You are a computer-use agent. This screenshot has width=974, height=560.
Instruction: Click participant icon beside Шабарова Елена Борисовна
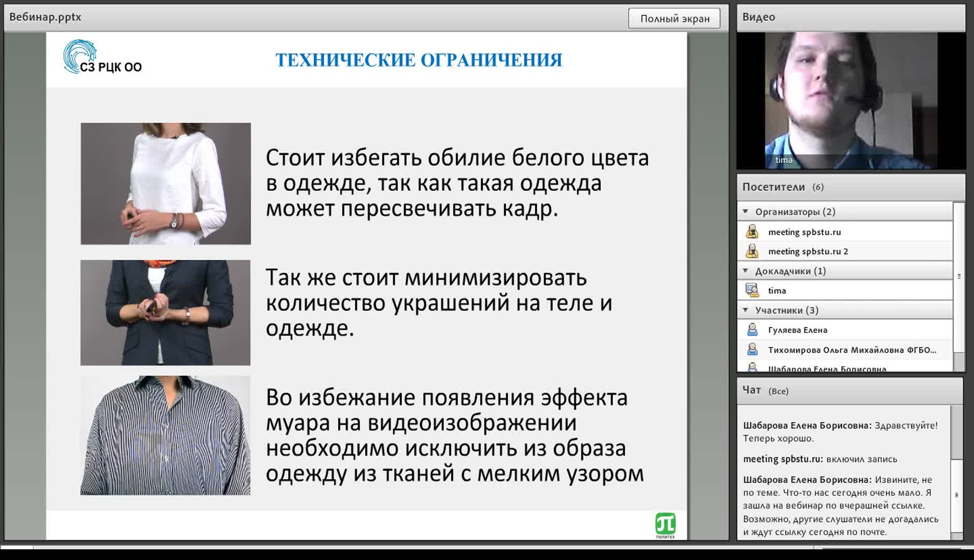tap(752, 367)
